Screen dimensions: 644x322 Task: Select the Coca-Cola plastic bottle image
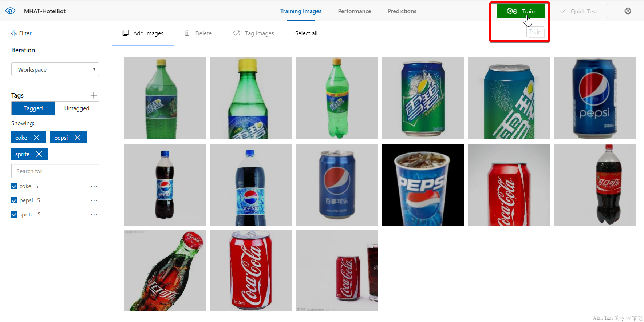click(595, 184)
